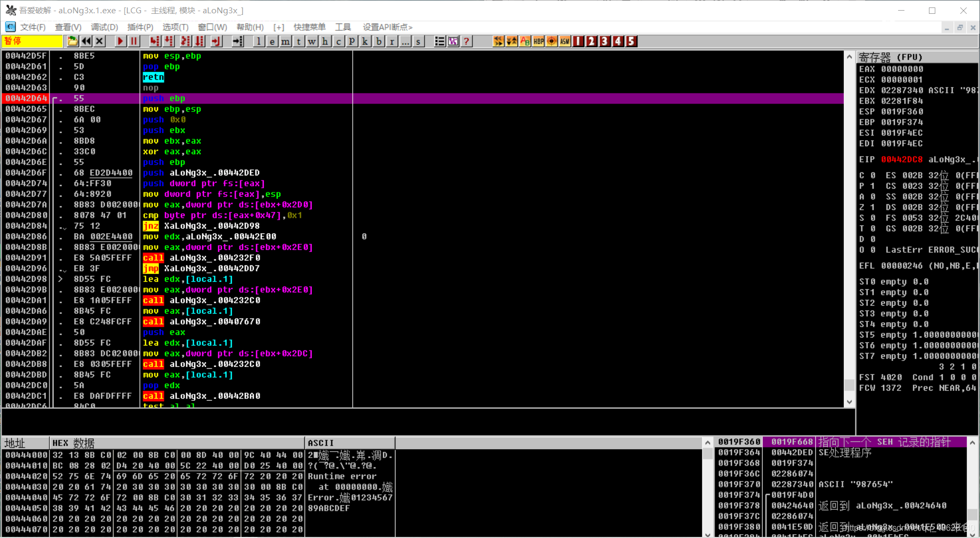Open help with the red question mark

click(x=466, y=41)
